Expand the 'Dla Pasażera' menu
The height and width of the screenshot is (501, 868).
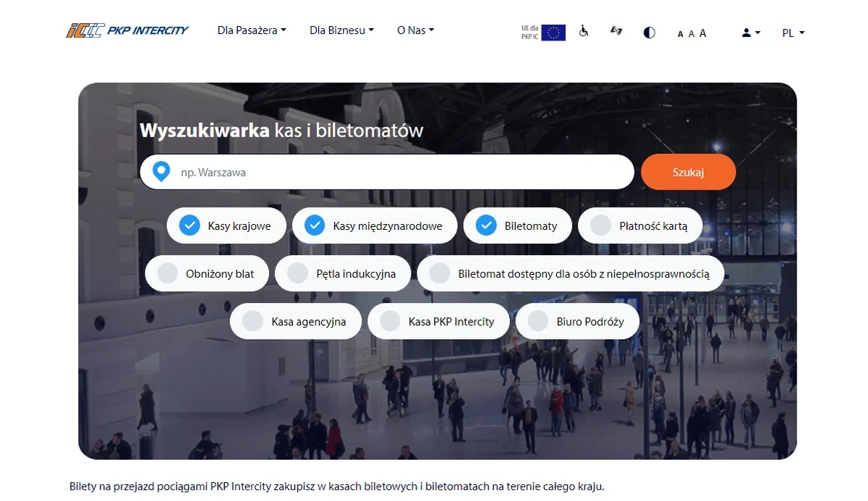pyautogui.click(x=252, y=30)
